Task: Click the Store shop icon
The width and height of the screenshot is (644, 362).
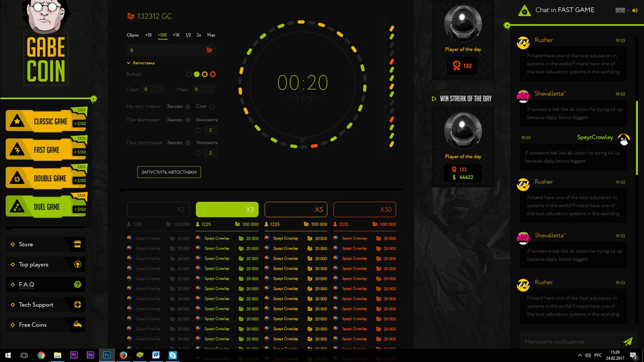Action: (77, 244)
